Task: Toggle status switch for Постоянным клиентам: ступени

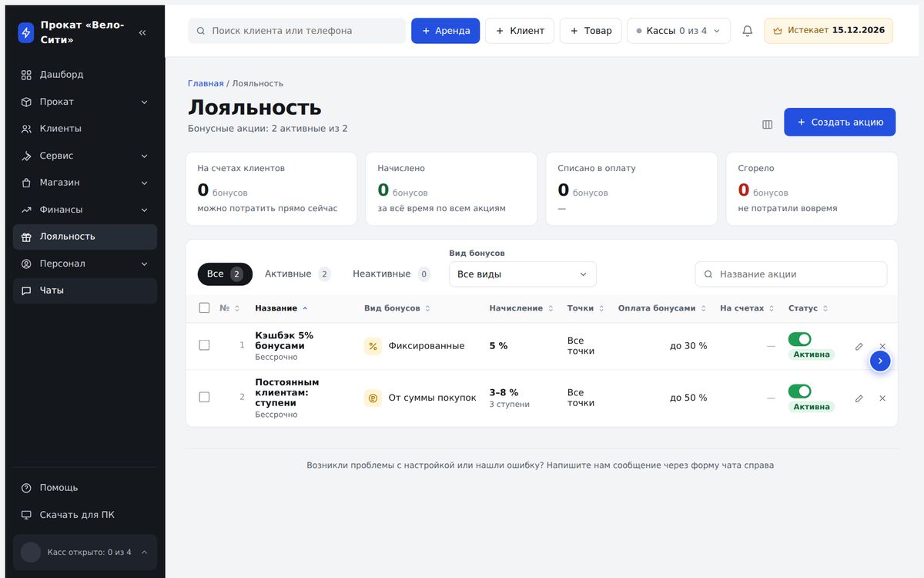Action: [799, 391]
